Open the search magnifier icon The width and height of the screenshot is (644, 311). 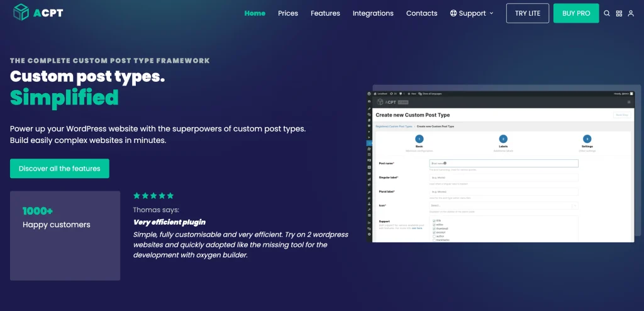coord(607,13)
